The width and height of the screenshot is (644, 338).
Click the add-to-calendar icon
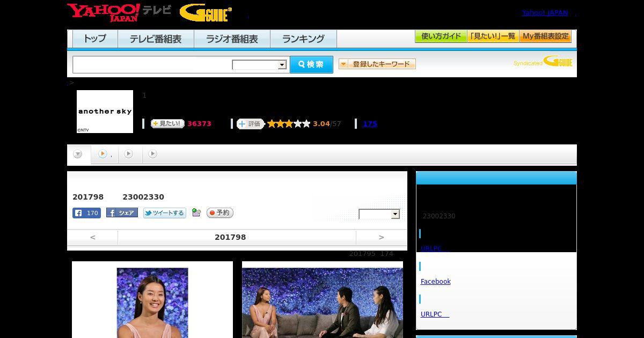(x=196, y=213)
